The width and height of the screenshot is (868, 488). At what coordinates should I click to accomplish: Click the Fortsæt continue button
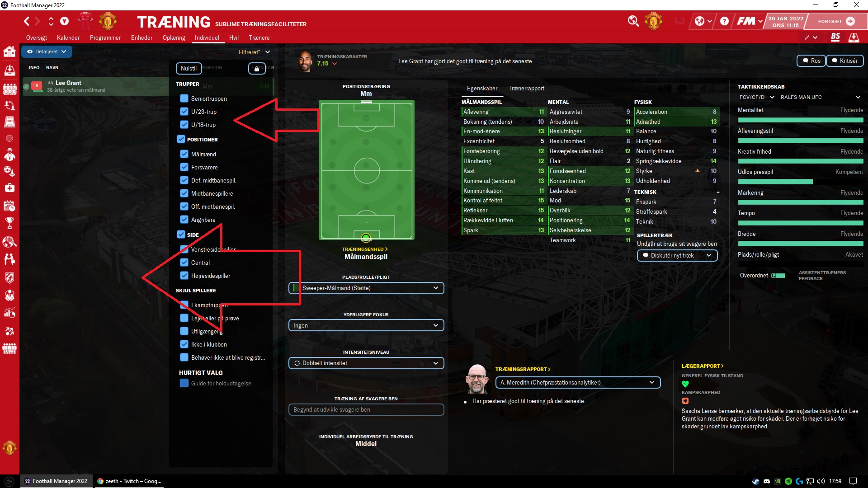pos(836,21)
